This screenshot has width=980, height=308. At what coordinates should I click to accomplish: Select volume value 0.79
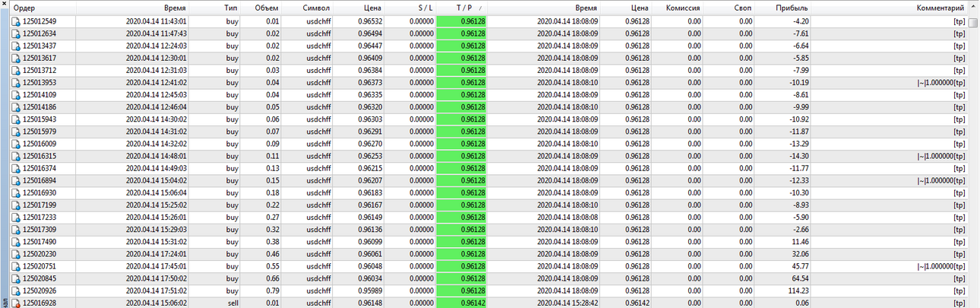click(272, 291)
